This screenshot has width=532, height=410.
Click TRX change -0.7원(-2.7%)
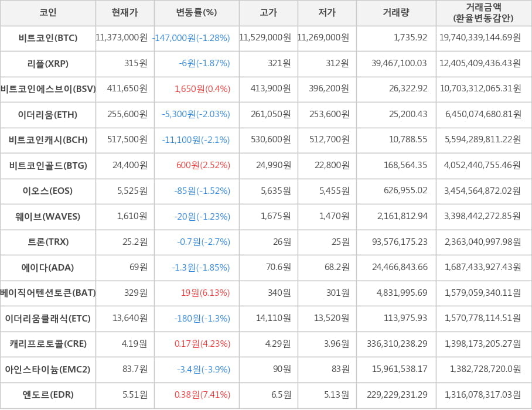pos(203,242)
